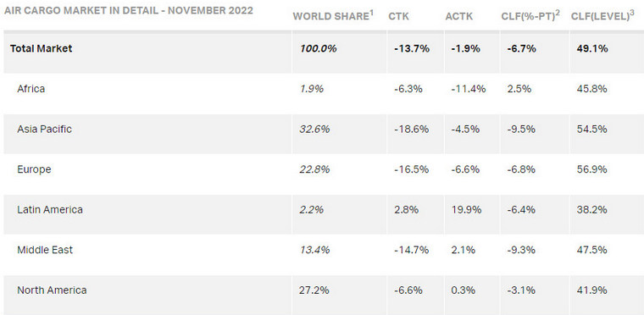Click the CTK column header

pos(398,16)
